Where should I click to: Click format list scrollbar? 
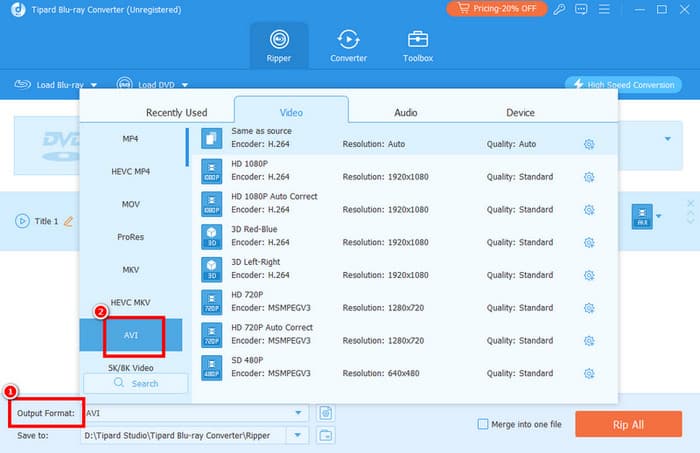coord(187,147)
